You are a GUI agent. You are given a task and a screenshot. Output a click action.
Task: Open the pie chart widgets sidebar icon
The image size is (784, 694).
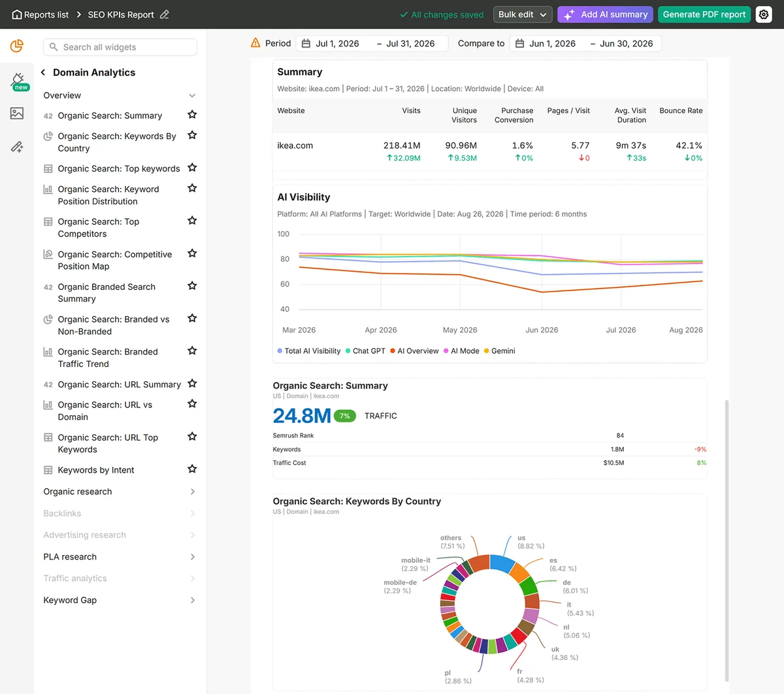pos(17,46)
